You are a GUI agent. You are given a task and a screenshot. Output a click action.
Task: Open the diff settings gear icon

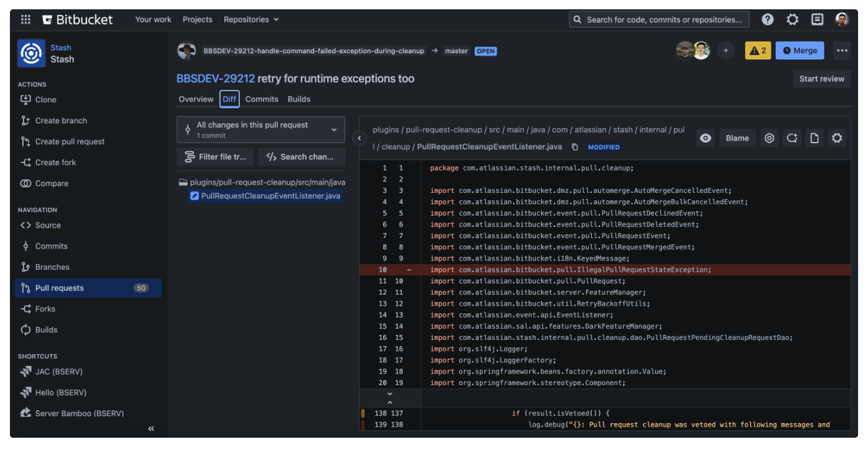[838, 138]
